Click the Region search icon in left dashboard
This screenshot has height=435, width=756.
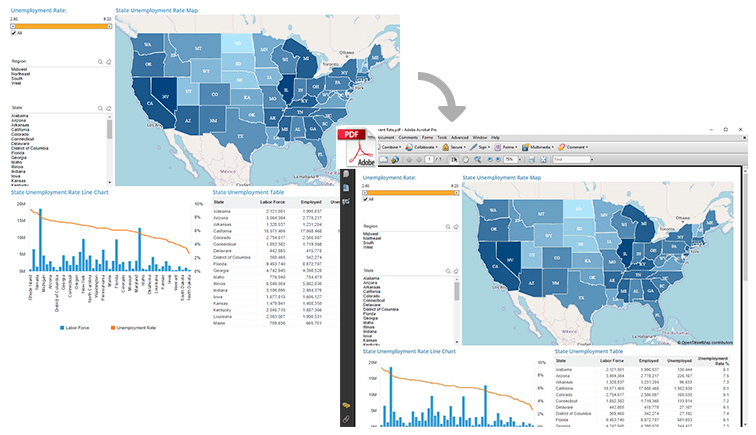pyautogui.click(x=100, y=62)
